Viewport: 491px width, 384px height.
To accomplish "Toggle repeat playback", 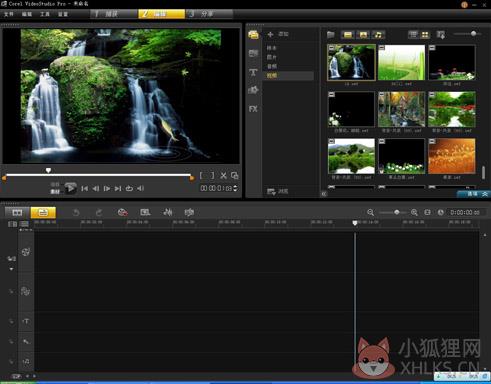I will click(129, 189).
